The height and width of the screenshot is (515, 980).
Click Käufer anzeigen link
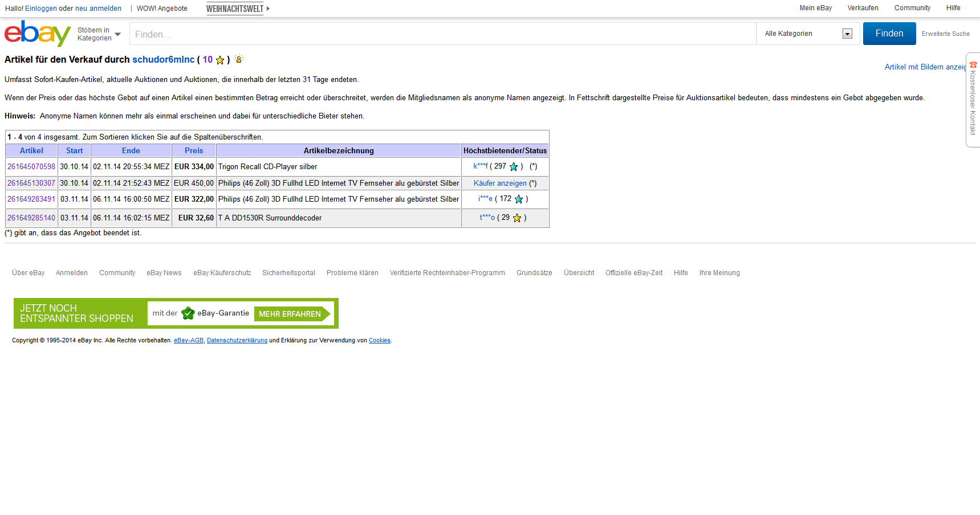click(x=500, y=183)
